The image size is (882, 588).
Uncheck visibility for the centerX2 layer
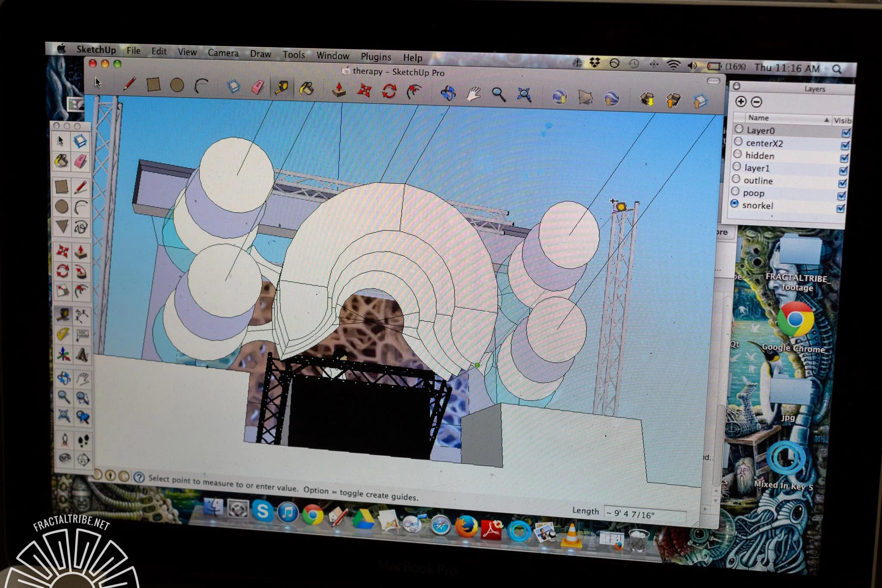(845, 146)
